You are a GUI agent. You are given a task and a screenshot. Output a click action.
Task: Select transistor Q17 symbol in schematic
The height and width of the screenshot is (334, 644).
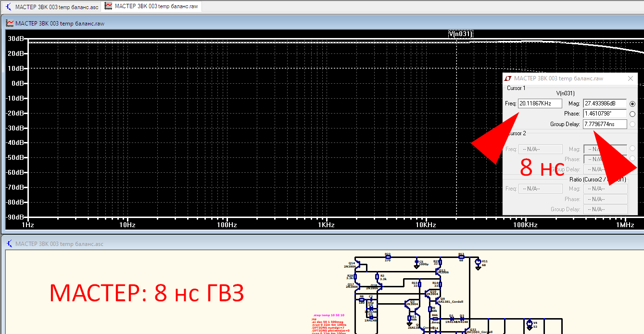click(358, 286)
